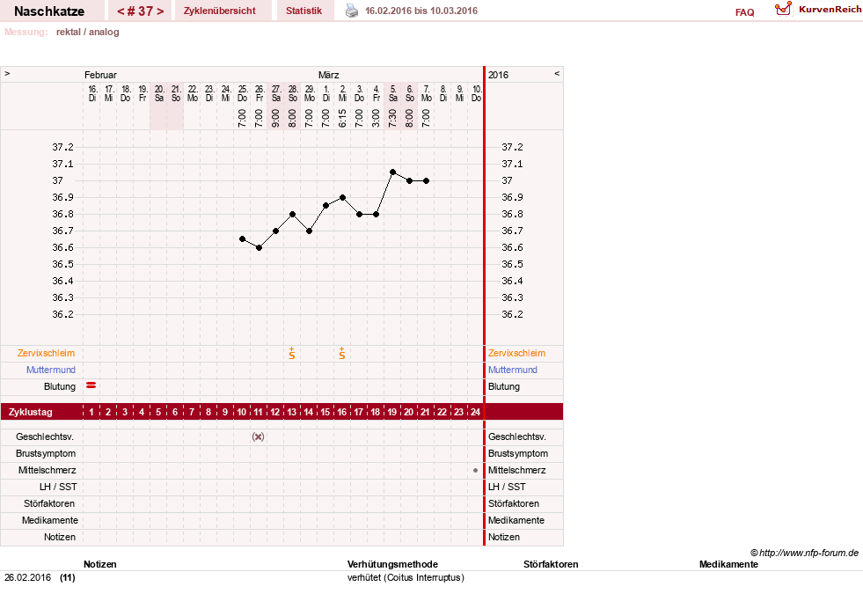Image resolution: width=863 pixels, height=616 pixels.
Task: Click the '3:00' measurement time on March 4
Action: tap(376, 118)
